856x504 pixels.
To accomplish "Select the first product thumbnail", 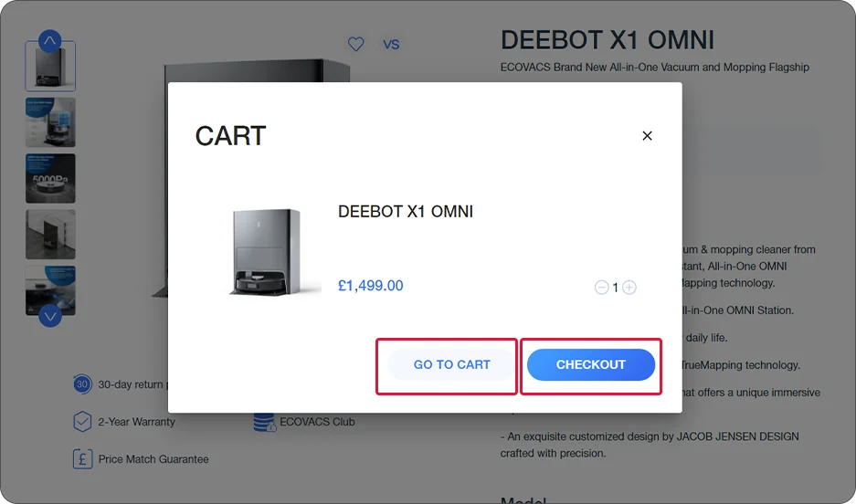I will point(50,67).
